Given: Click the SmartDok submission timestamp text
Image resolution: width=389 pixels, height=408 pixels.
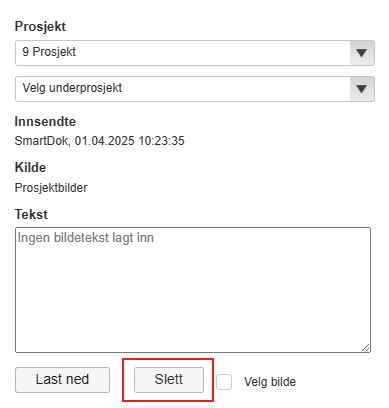Looking at the screenshot, I should point(99,141).
